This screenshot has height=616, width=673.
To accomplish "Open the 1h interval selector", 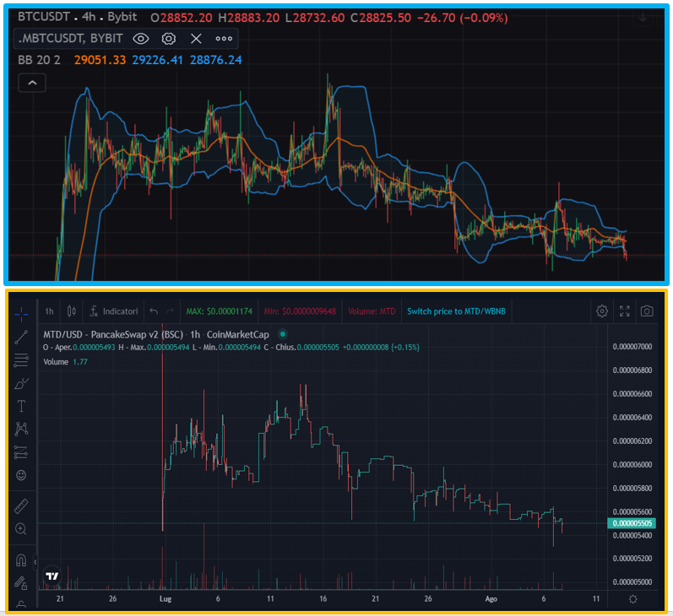I will pyautogui.click(x=49, y=311).
